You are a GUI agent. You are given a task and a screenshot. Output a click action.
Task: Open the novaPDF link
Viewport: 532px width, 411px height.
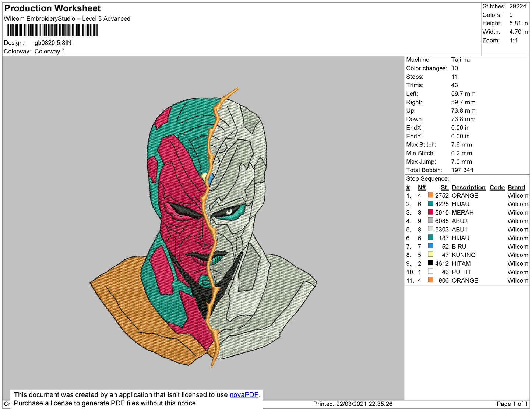(244, 395)
